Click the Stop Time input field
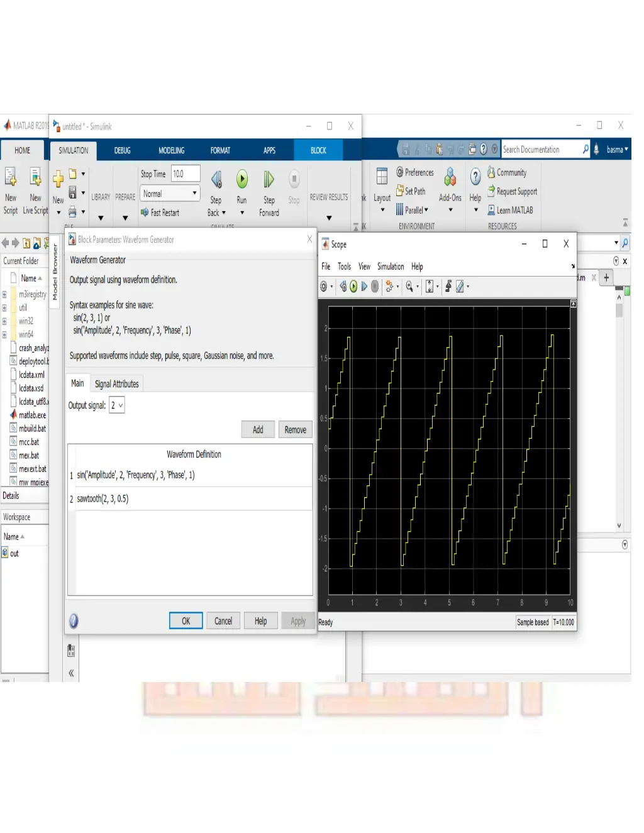This screenshot has width=644, height=833. [186, 174]
